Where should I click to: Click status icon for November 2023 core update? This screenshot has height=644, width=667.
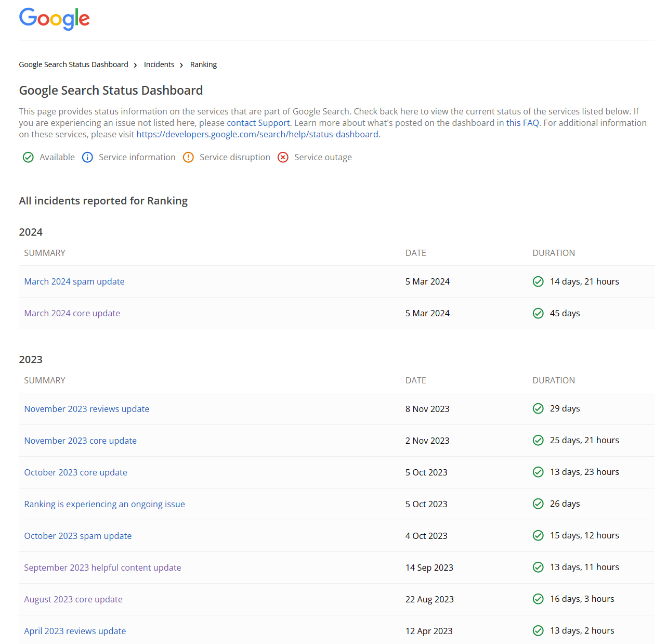click(x=538, y=440)
